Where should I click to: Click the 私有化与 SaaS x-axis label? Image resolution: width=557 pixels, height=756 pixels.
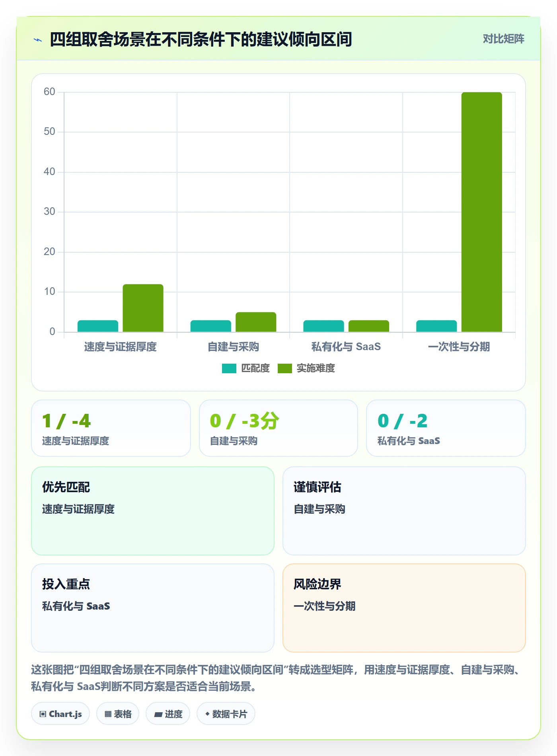[x=346, y=347]
